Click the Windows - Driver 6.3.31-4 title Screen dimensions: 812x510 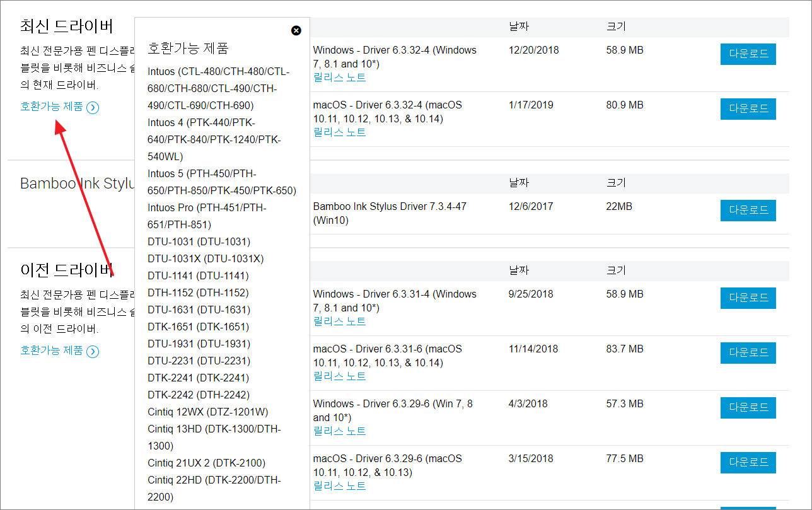click(395, 301)
